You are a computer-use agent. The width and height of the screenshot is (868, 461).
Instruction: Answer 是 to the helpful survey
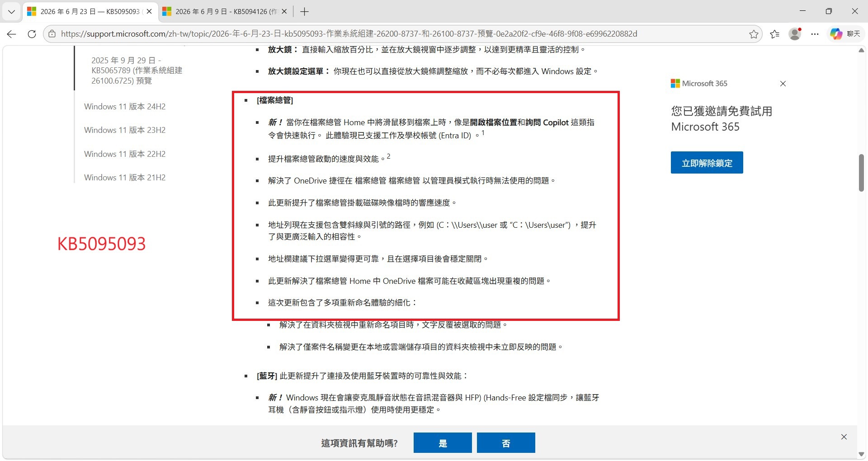pos(443,443)
